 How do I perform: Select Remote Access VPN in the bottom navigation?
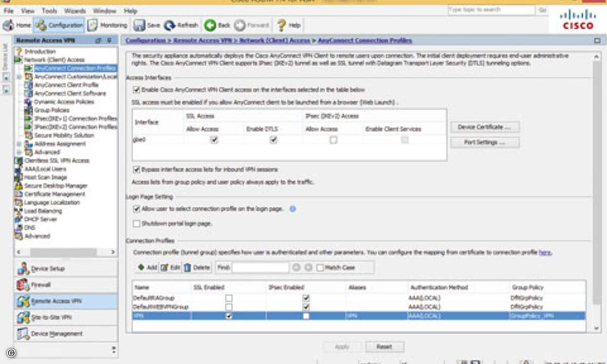click(x=66, y=301)
